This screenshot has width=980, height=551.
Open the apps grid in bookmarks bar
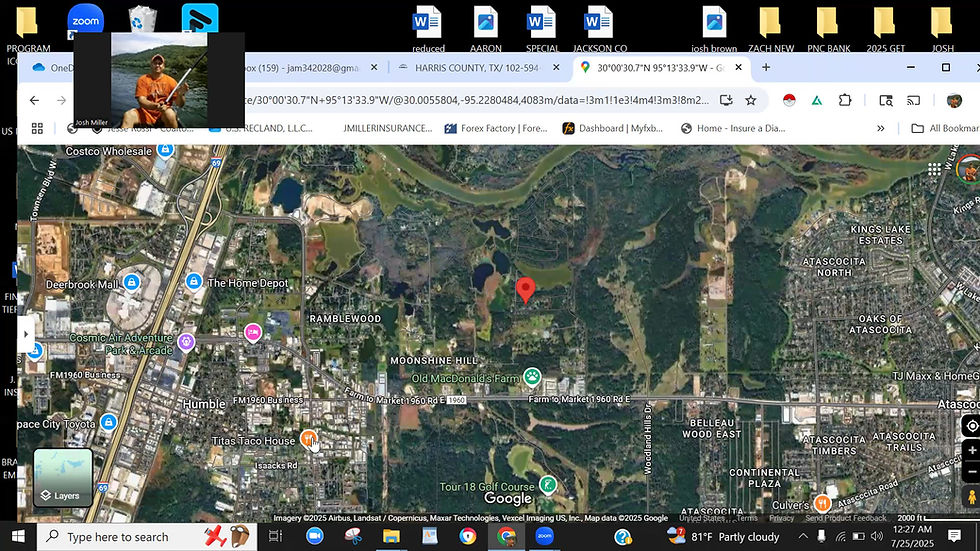(x=38, y=128)
